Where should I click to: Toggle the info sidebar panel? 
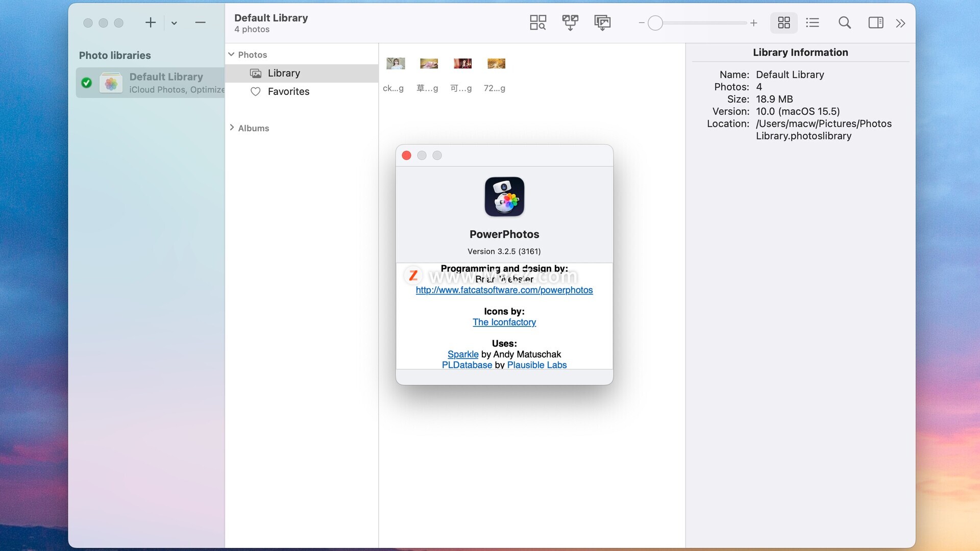click(876, 22)
